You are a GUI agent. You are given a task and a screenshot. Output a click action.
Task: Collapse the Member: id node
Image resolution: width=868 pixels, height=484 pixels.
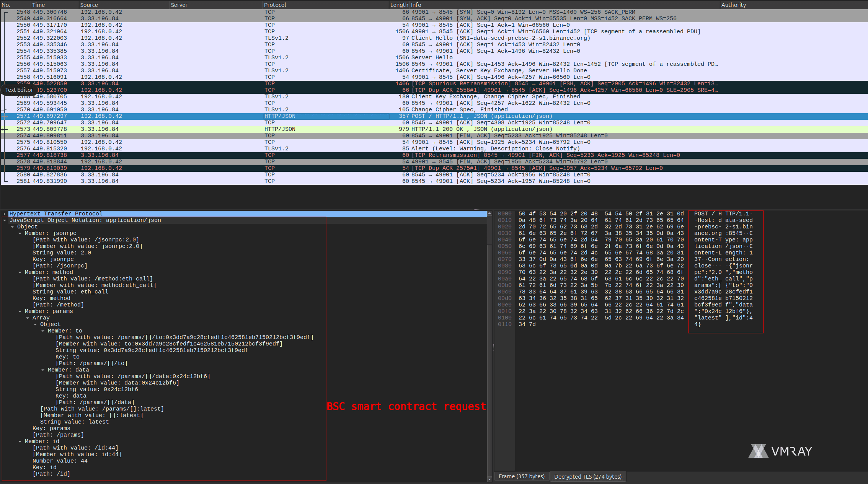tap(20, 442)
